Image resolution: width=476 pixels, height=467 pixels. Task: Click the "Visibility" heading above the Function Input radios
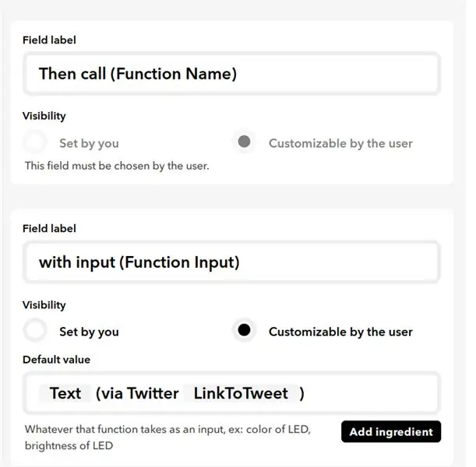[x=44, y=305]
